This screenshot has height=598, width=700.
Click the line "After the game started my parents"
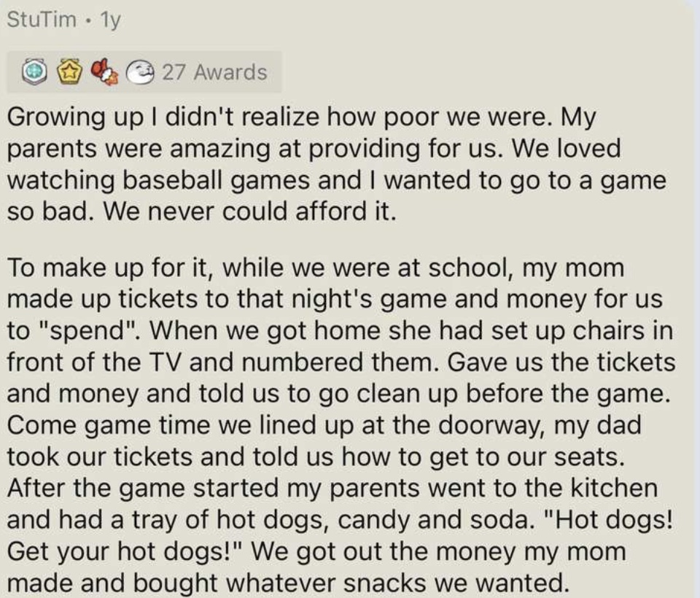pyautogui.click(x=332, y=488)
